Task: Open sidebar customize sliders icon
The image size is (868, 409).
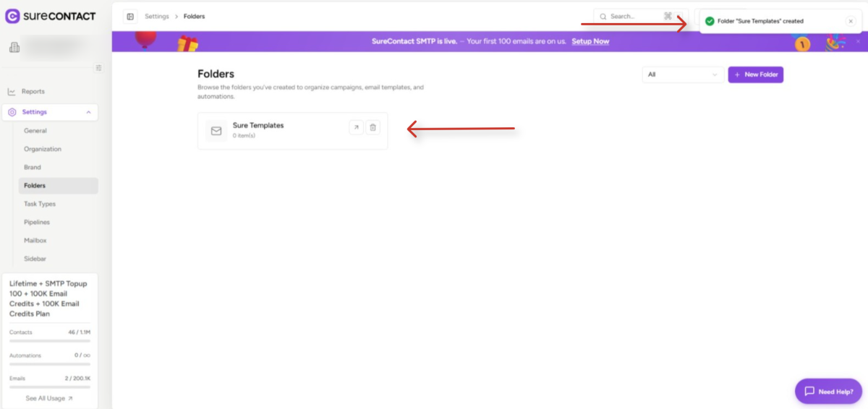Action: 99,68
